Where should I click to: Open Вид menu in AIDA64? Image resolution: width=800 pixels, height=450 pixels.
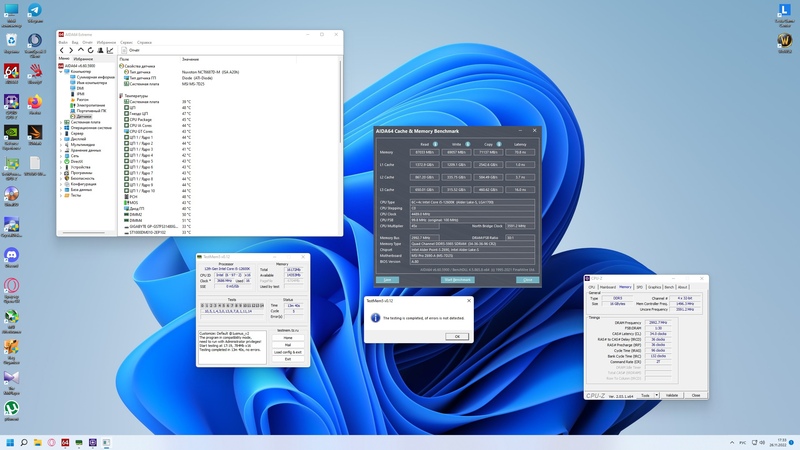coord(75,42)
